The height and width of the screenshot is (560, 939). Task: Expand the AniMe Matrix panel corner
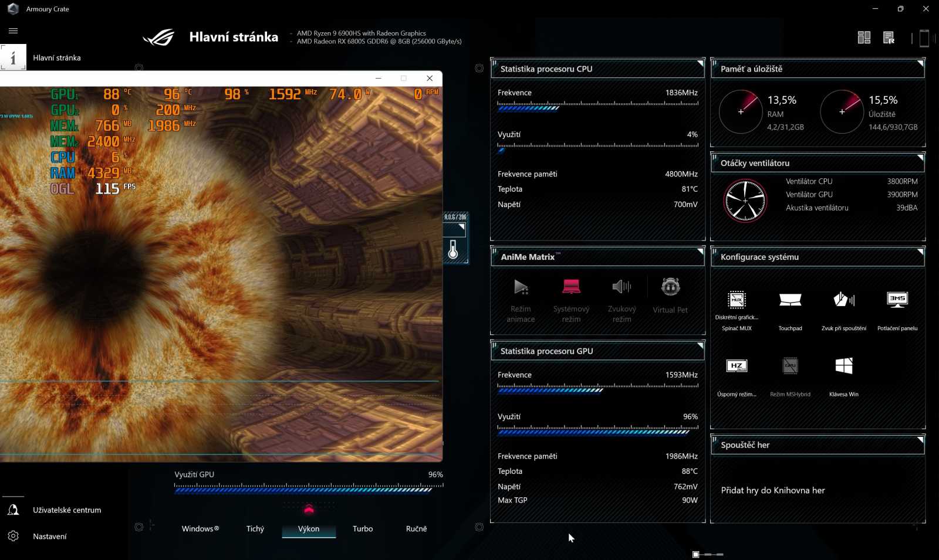pos(700,252)
